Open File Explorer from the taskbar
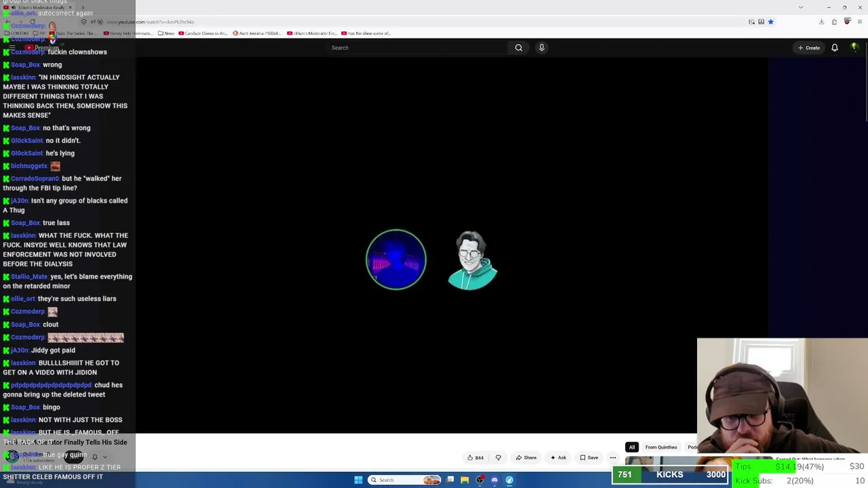 (x=465, y=480)
